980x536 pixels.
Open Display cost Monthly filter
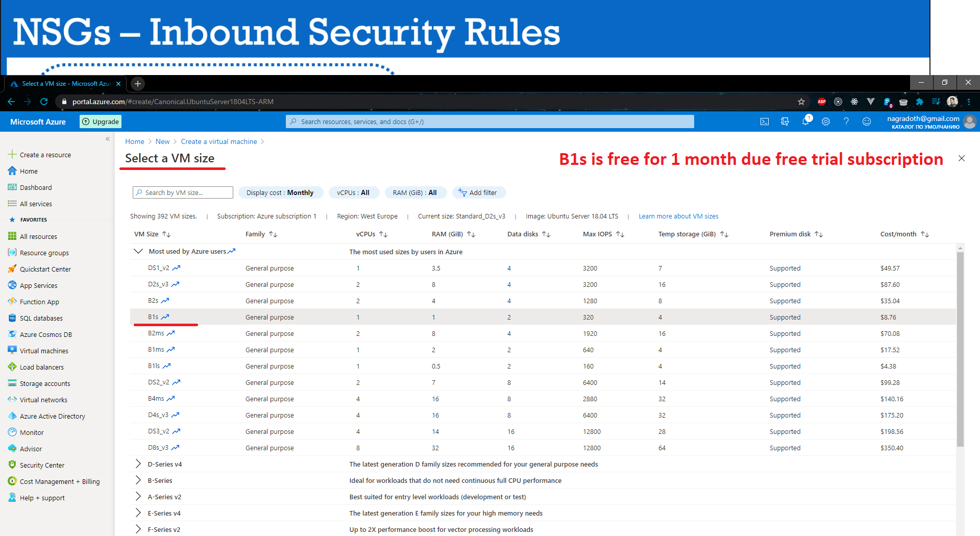point(280,192)
